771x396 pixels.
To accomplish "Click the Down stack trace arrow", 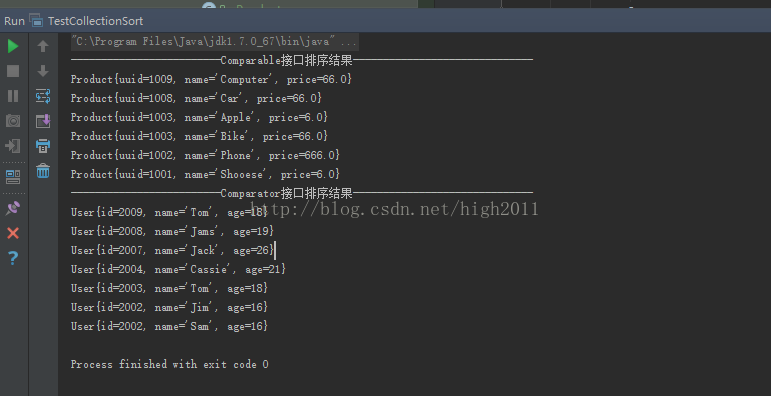I will pyautogui.click(x=43, y=71).
